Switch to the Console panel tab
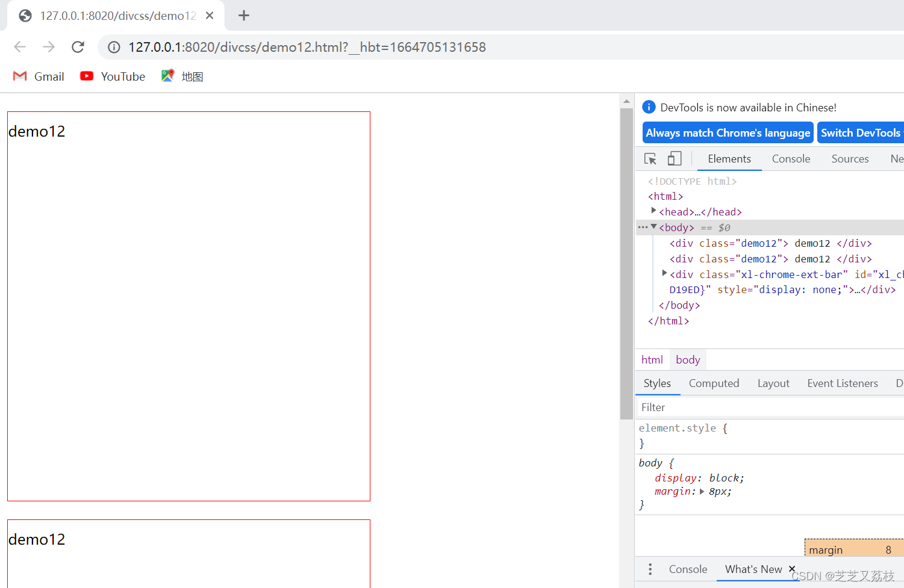The width and height of the screenshot is (904, 588). pos(791,159)
